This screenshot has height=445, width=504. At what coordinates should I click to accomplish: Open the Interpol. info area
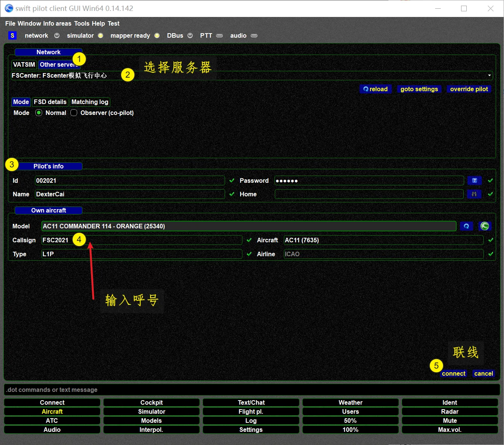coord(151,430)
